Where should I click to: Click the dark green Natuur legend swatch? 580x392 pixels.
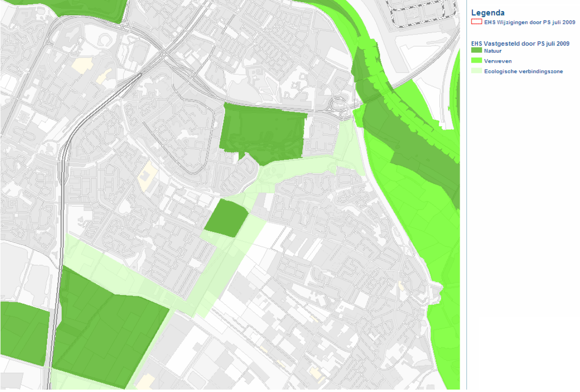(x=477, y=50)
